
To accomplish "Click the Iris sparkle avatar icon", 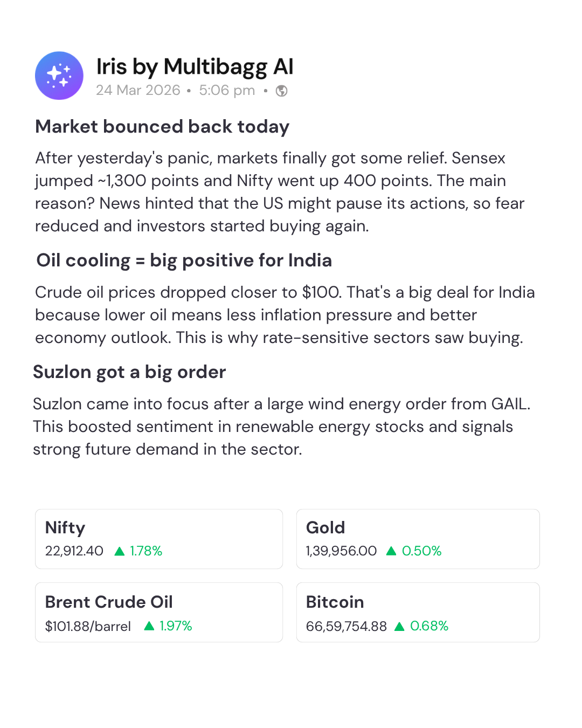I will 59,75.
